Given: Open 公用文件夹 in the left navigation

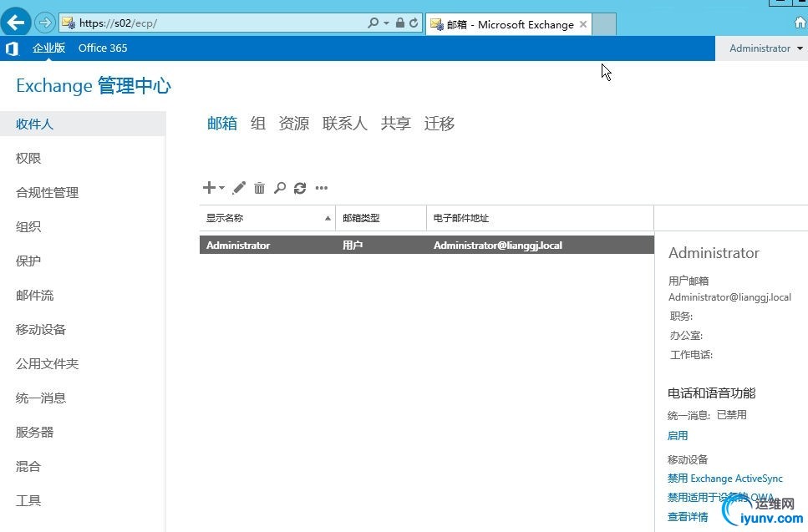Looking at the screenshot, I should pos(48,363).
